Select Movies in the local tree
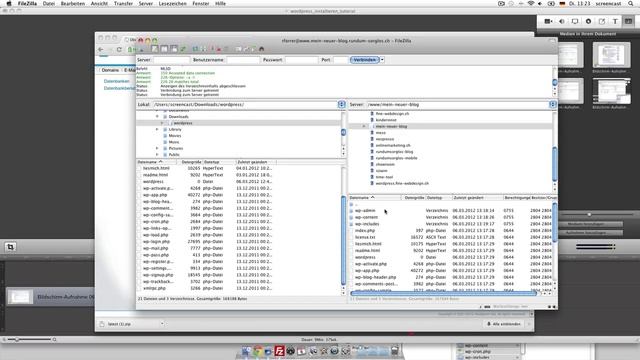The height and width of the screenshot is (360, 640). coord(175,136)
